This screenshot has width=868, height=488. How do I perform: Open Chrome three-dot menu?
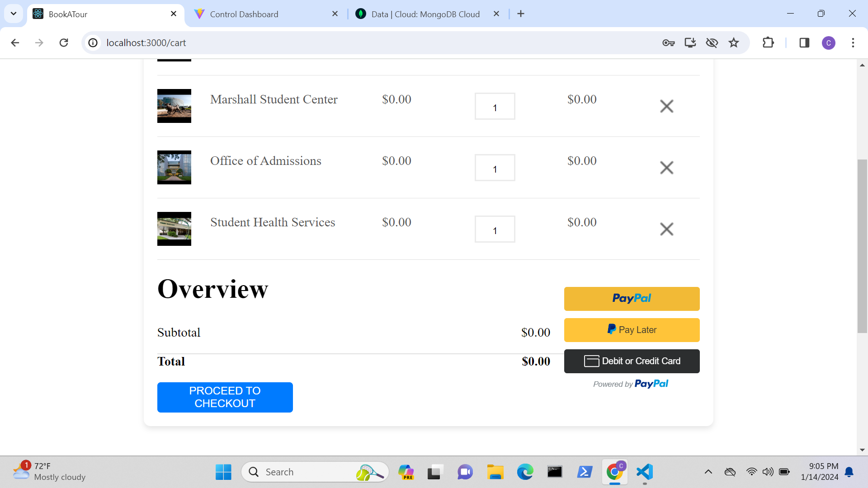pyautogui.click(x=853, y=42)
